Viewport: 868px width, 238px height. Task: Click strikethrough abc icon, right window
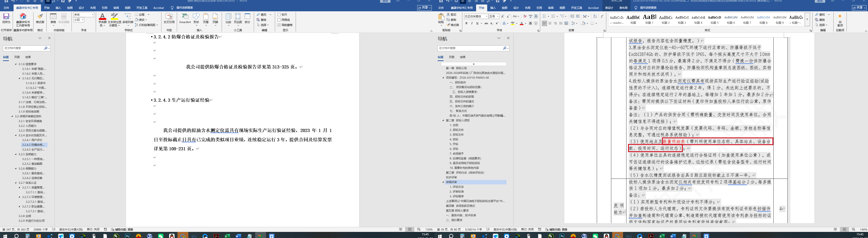(x=486, y=23)
